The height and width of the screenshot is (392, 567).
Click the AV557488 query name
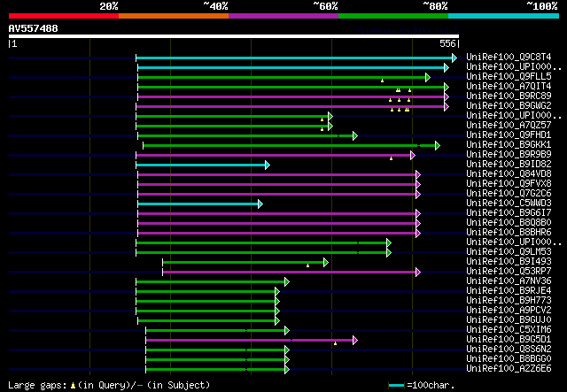34,28
